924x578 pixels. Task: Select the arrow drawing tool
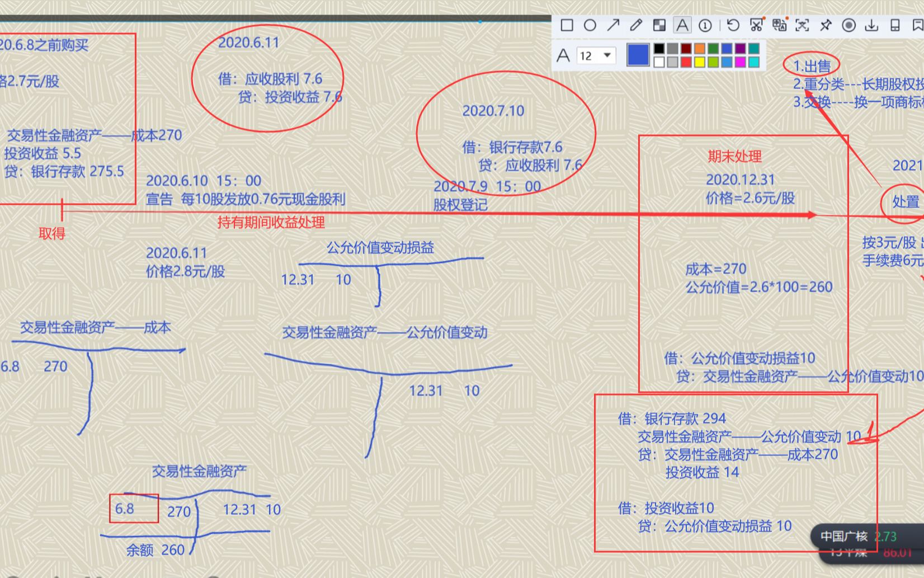[613, 25]
